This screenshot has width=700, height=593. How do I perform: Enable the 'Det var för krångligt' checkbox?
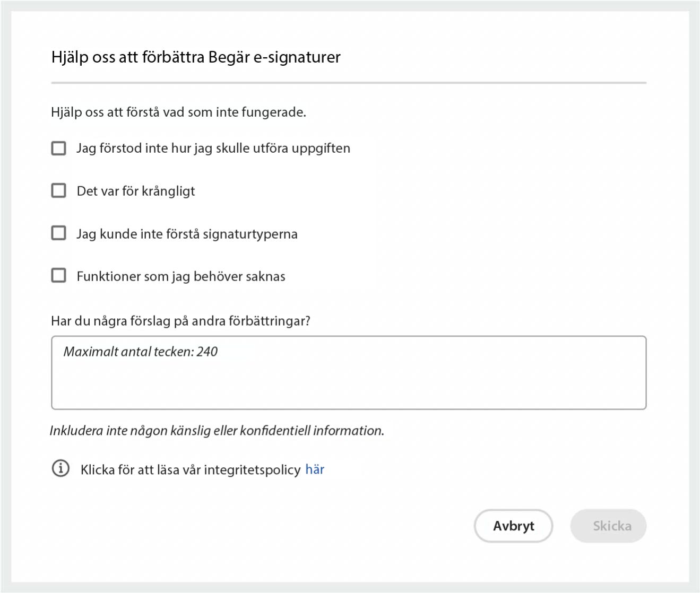click(x=58, y=190)
